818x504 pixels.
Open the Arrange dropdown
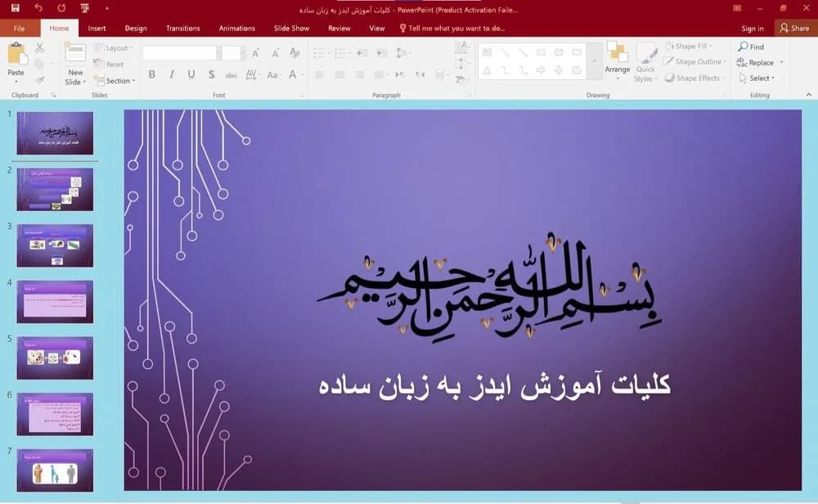tap(618, 61)
